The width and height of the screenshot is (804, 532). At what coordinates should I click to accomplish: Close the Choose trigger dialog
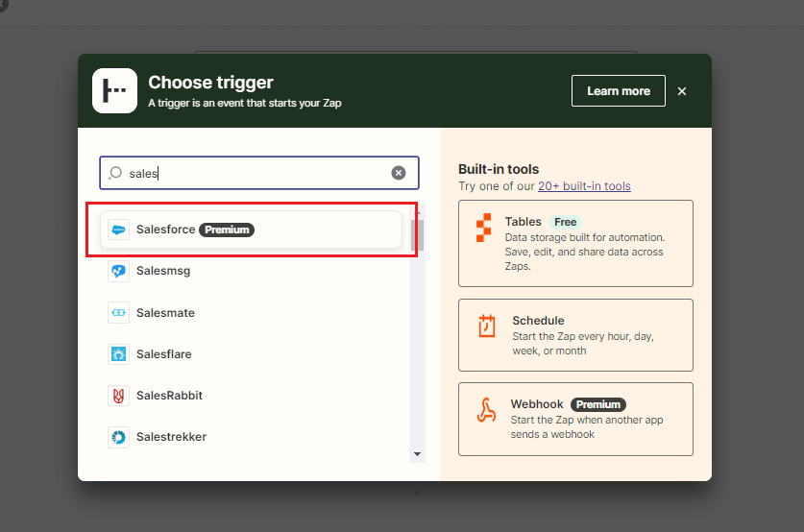point(682,91)
